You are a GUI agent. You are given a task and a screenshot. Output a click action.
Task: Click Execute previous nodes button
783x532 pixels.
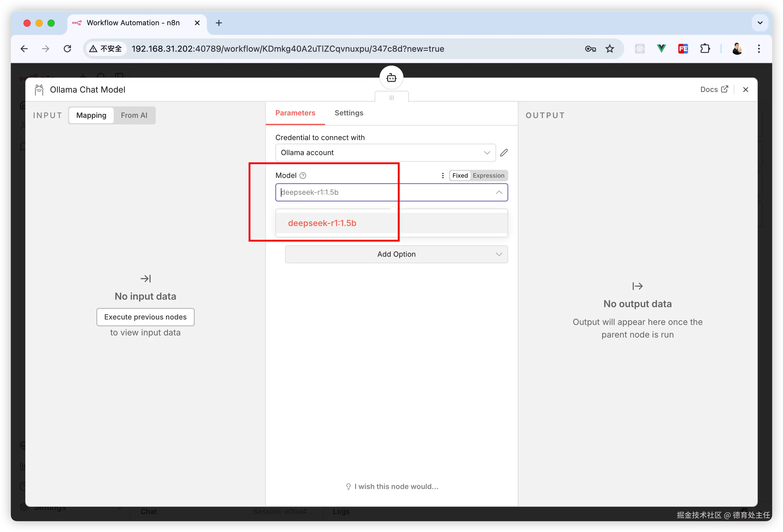pos(145,317)
